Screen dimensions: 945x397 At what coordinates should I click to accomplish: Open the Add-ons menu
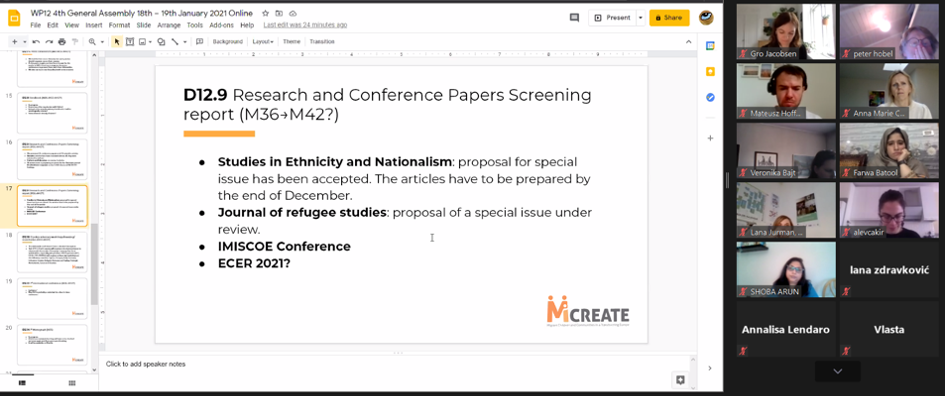coord(221,25)
